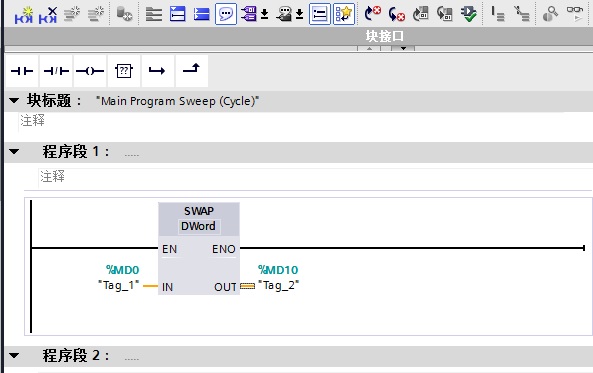Open all networks

[x=177, y=14]
